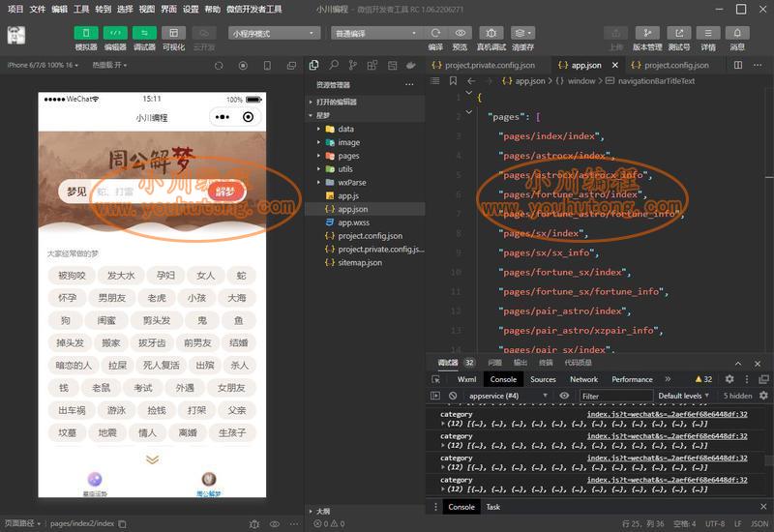Click the simulator record/stop icon
The image size is (774, 532).
(x=243, y=66)
